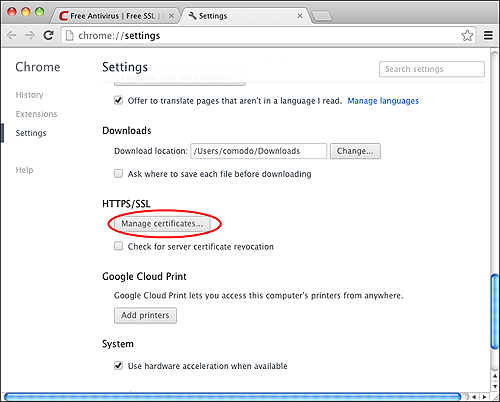This screenshot has height=402, width=500.
Task: Click the scroll left arrow
Action: point(474,397)
